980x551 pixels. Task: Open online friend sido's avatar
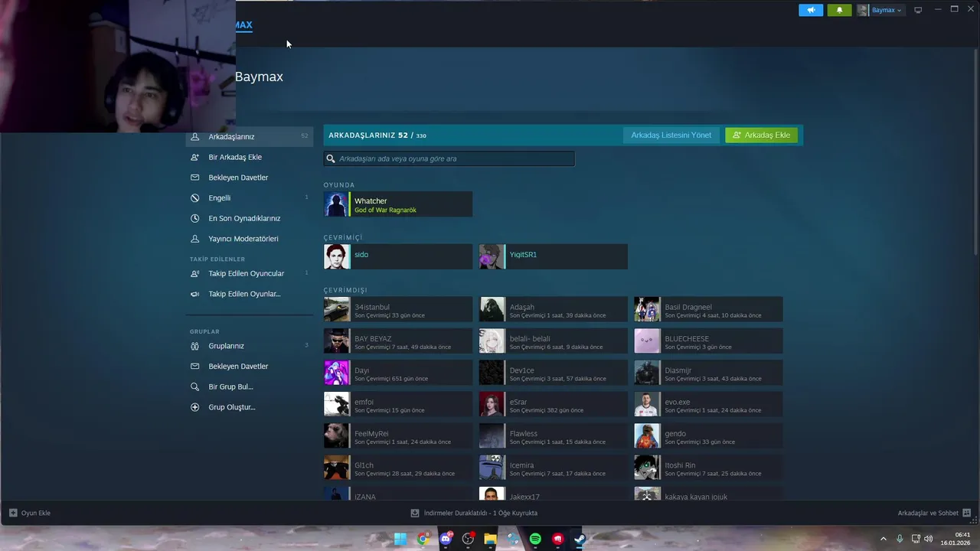coord(336,257)
